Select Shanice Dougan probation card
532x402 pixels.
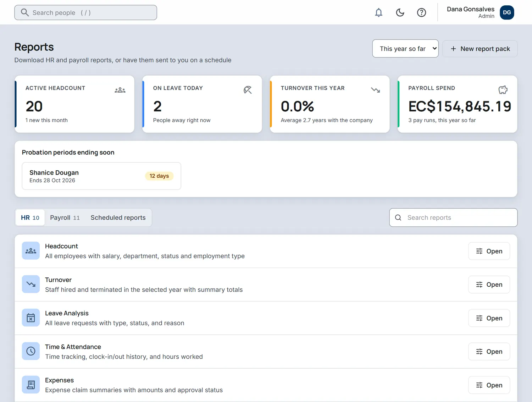[x=101, y=176]
